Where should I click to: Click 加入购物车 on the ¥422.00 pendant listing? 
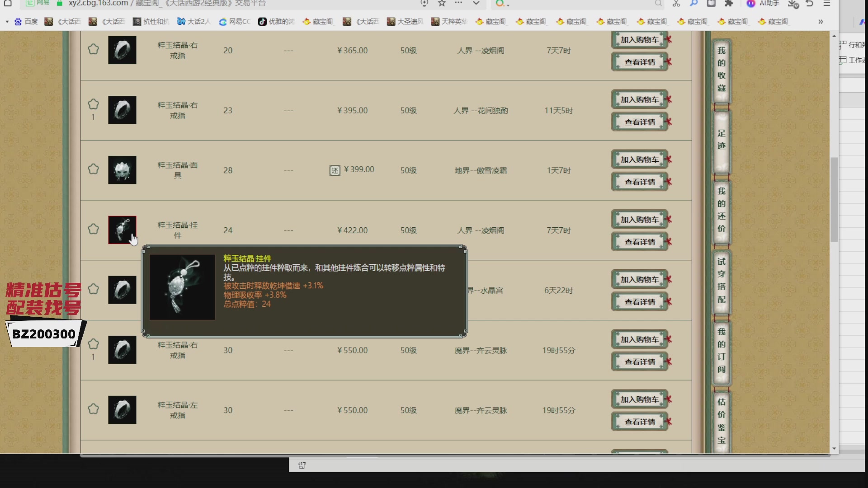(639, 219)
